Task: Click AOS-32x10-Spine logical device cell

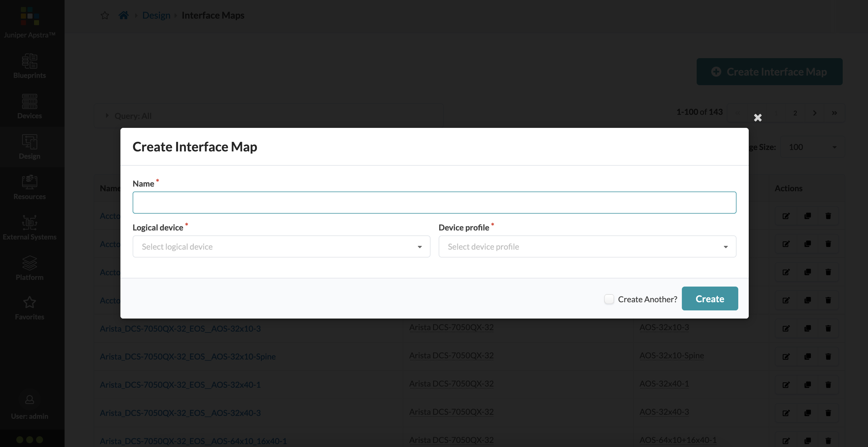Action: (x=672, y=355)
